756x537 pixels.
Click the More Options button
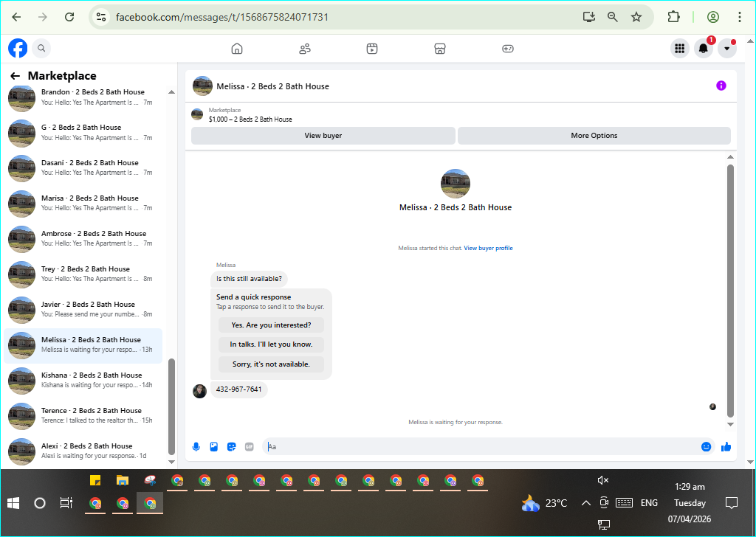[594, 136]
